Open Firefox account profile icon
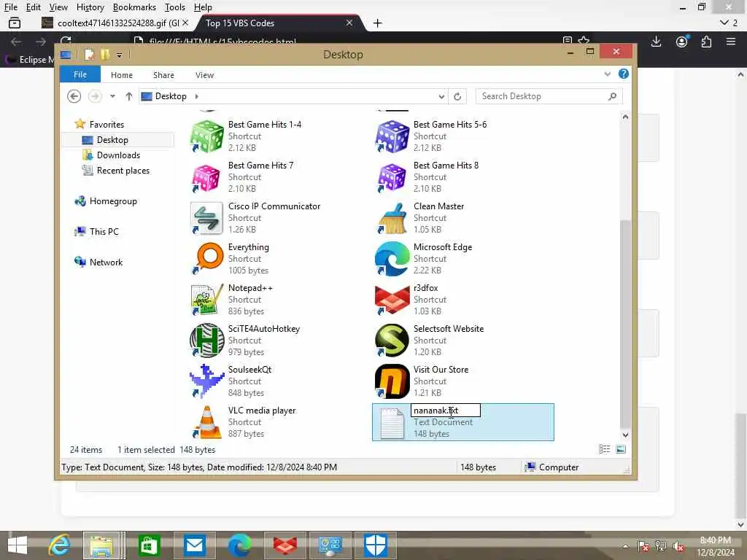Viewport: 747px width, 560px height. [682, 42]
